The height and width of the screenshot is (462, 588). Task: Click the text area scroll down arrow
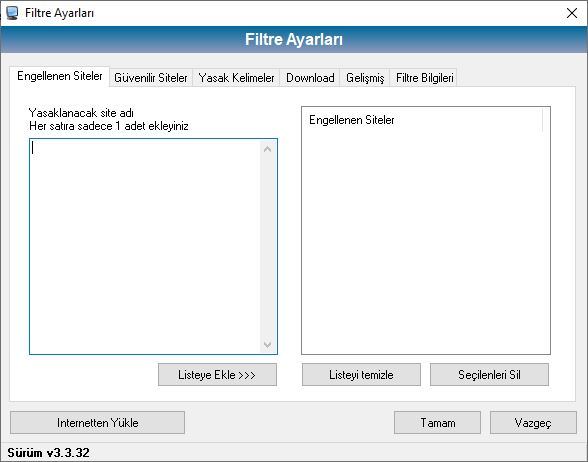pyautogui.click(x=267, y=344)
